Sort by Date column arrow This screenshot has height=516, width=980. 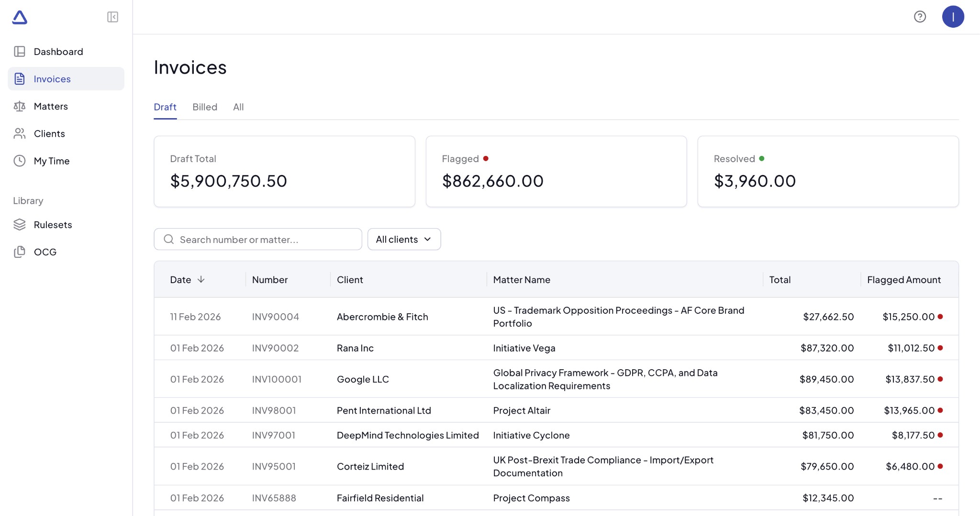coord(201,280)
